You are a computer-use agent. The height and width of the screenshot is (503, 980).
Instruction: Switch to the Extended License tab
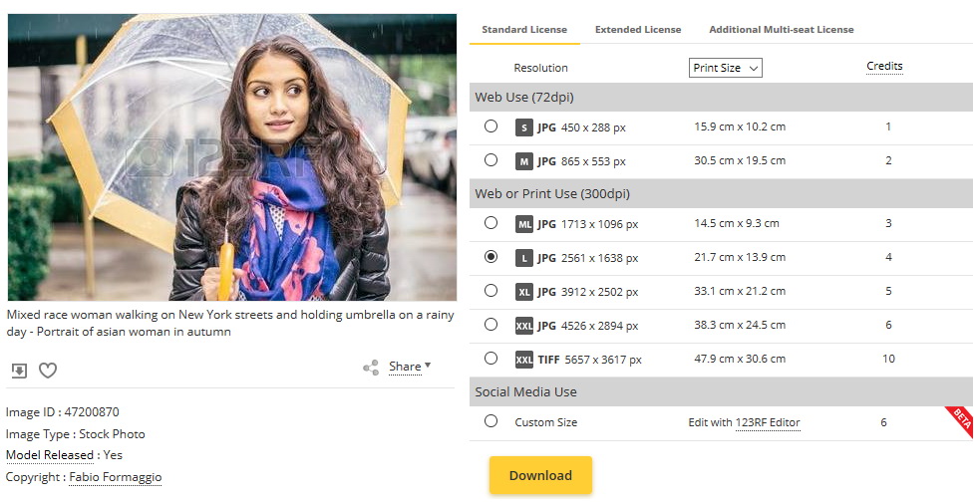click(x=638, y=30)
